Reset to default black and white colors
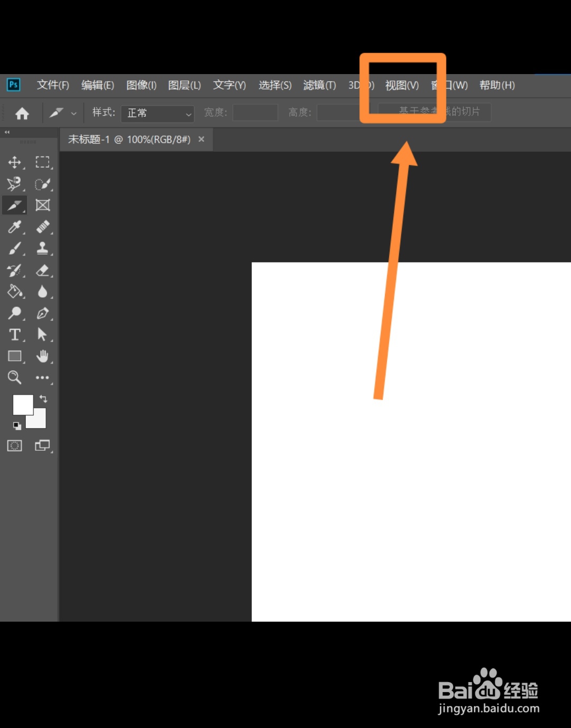The image size is (571, 728). 17,425
